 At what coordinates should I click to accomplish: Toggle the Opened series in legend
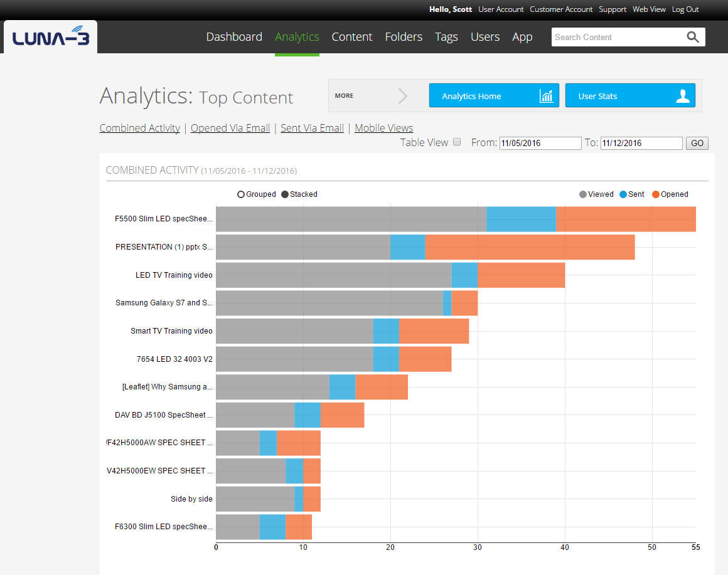[670, 194]
